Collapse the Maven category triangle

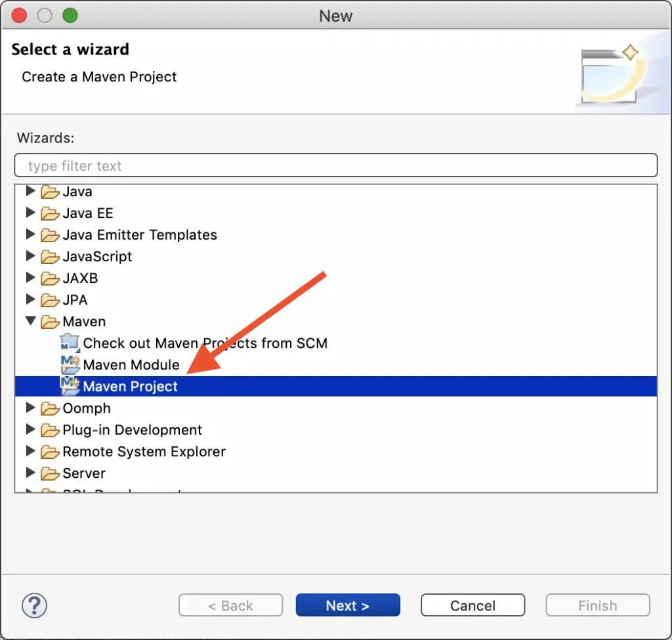(30, 321)
